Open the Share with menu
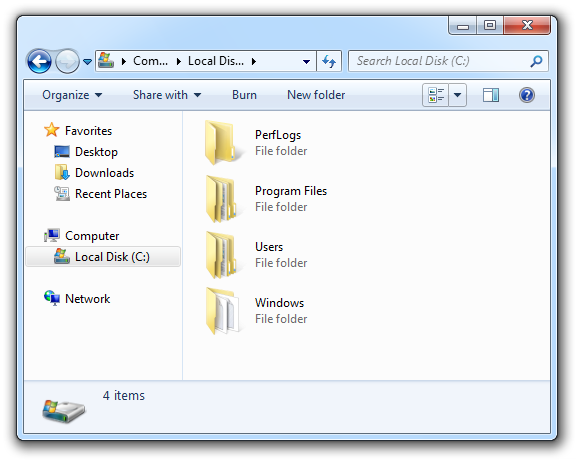Screen dimensions: 579x461 pos(167,95)
